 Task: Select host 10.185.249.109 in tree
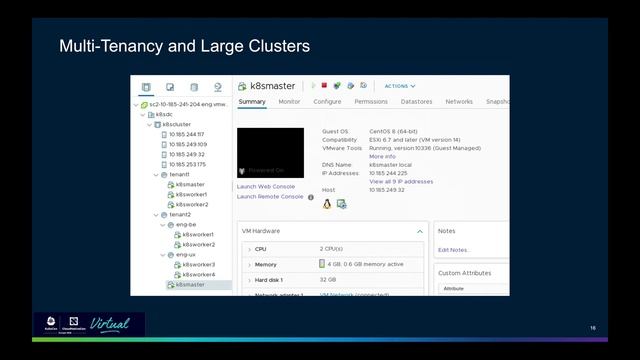188,144
